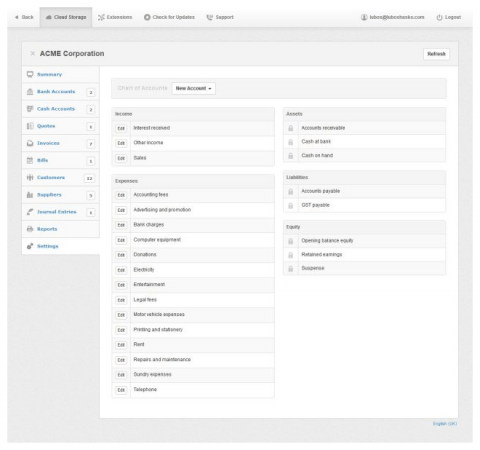This screenshot has width=480, height=450.
Task: Click the lock icon beside Accounts receivable
Action: point(291,128)
